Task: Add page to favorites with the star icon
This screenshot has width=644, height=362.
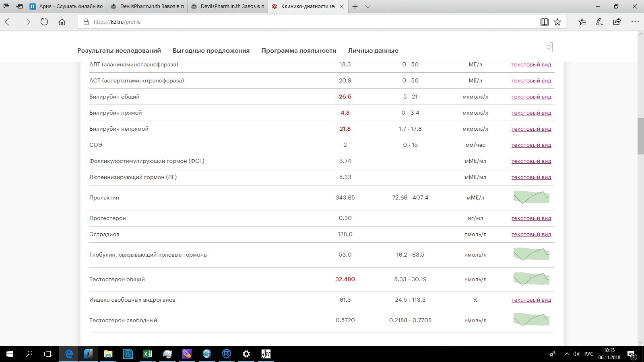Action: (x=557, y=22)
